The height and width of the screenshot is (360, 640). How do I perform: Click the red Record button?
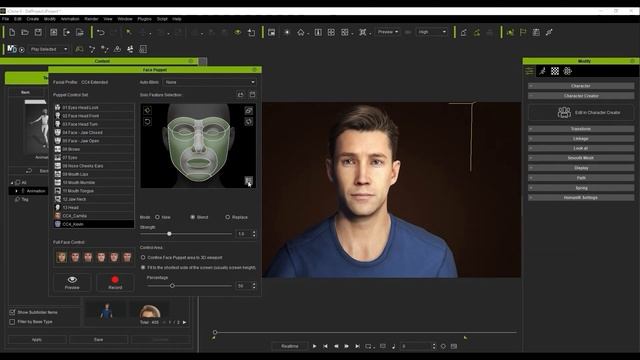[115, 282]
